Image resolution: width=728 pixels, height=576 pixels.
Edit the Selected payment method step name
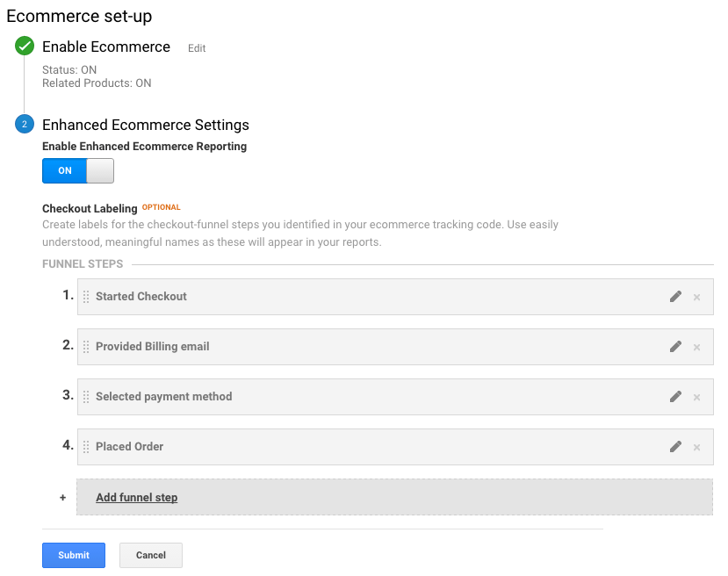pos(675,397)
